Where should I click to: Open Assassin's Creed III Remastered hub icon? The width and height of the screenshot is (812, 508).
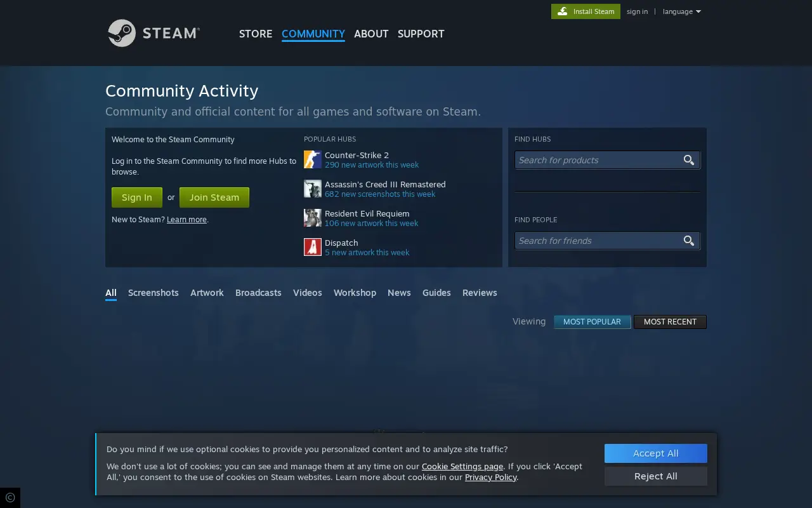tap(313, 189)
